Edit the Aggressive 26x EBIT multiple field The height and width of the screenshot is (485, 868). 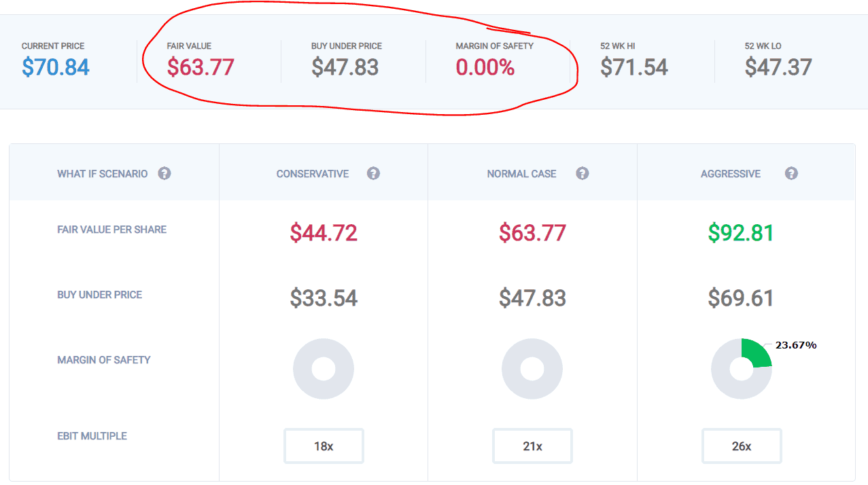(x=742, y=446)
